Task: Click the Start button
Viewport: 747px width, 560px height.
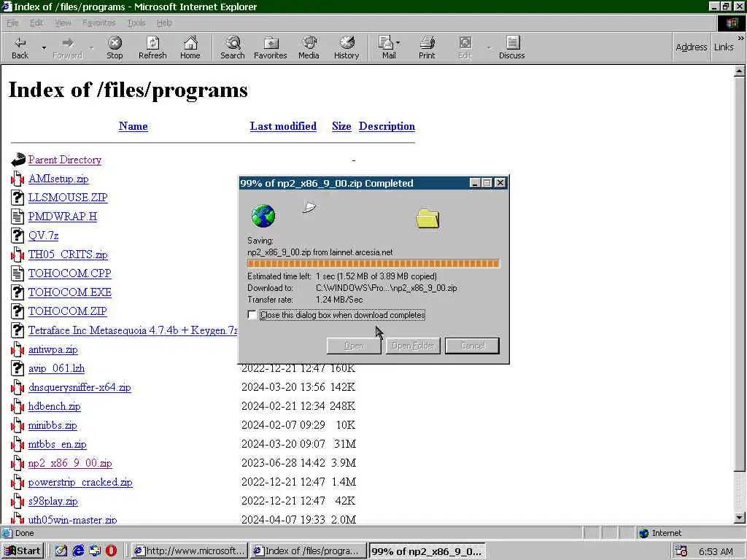Action: point(23,551)
